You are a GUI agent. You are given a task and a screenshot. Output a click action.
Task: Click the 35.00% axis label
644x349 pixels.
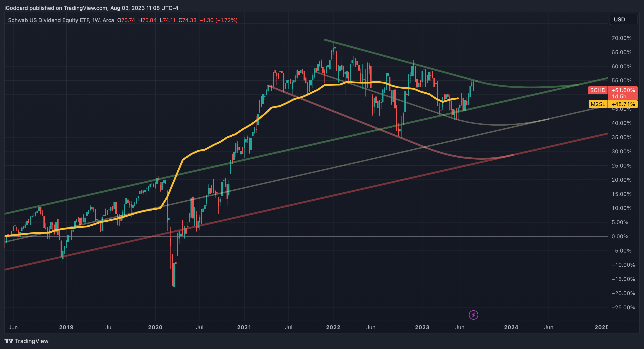coord(621,137)
